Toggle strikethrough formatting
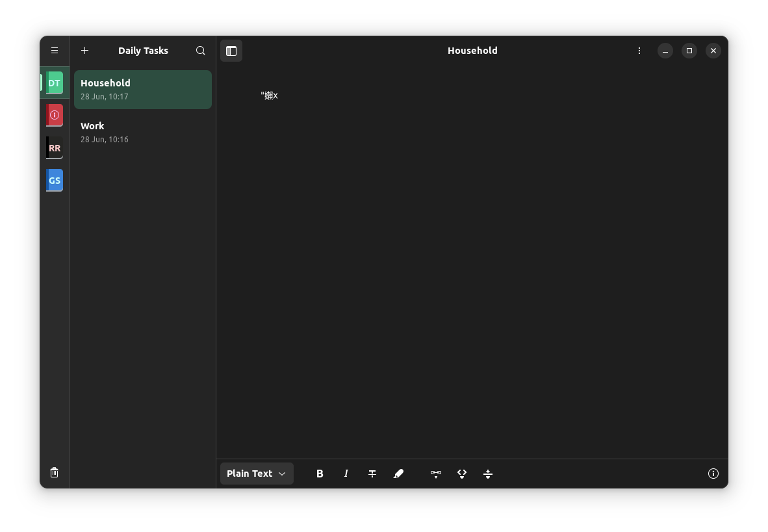Image resolution: width=768 pixels, height=532 pixels. (x=372, y=474)
